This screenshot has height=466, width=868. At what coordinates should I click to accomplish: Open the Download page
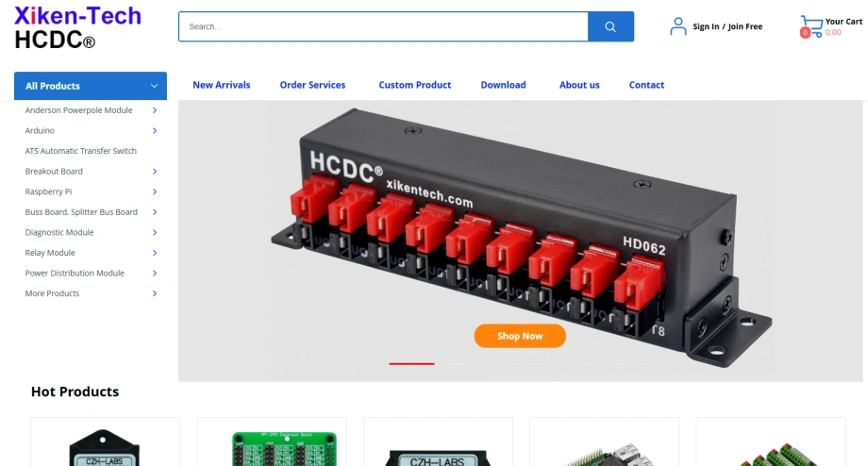pos(503,85)
